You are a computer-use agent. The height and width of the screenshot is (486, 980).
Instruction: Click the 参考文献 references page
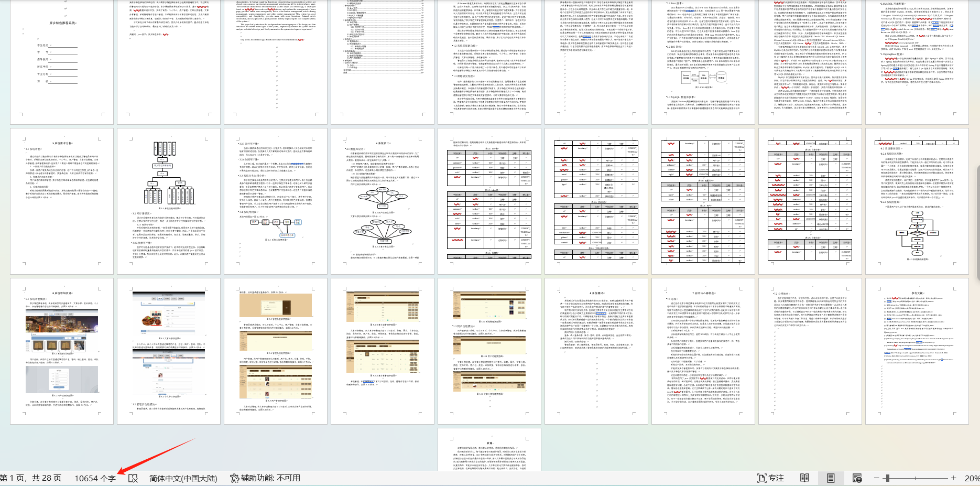(917, 351)
